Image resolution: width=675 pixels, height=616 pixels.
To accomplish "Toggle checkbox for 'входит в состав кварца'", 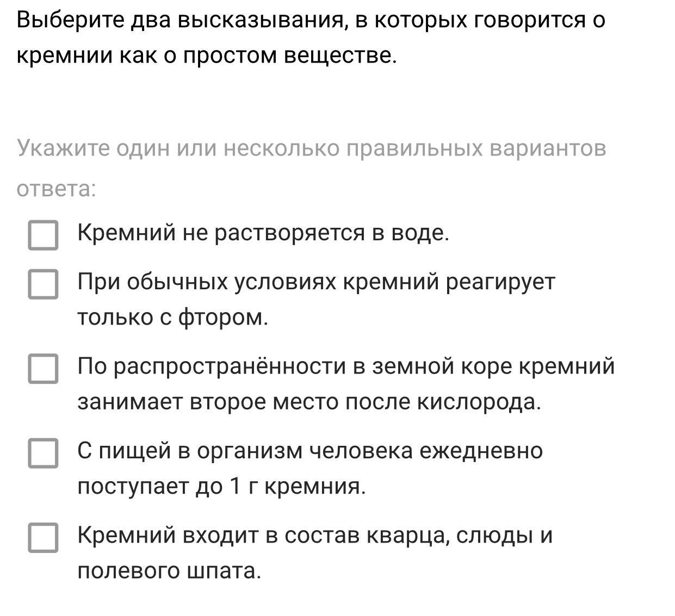I will click(43, 537).
